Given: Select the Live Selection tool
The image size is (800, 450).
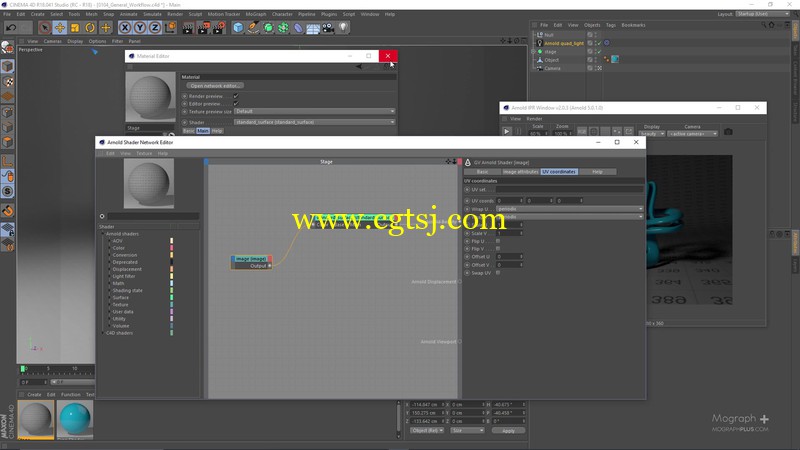Looking at the screenshot, I should point(44,28).
